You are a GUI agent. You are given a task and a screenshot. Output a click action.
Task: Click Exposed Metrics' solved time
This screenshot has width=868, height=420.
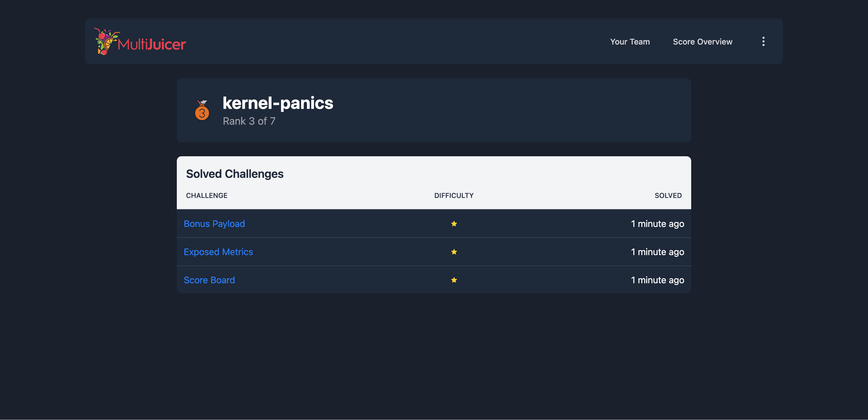click(x=657, y=252)
